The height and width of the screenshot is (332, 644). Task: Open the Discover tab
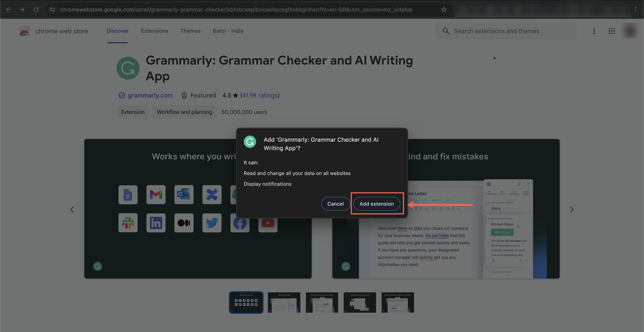point(117,31)
